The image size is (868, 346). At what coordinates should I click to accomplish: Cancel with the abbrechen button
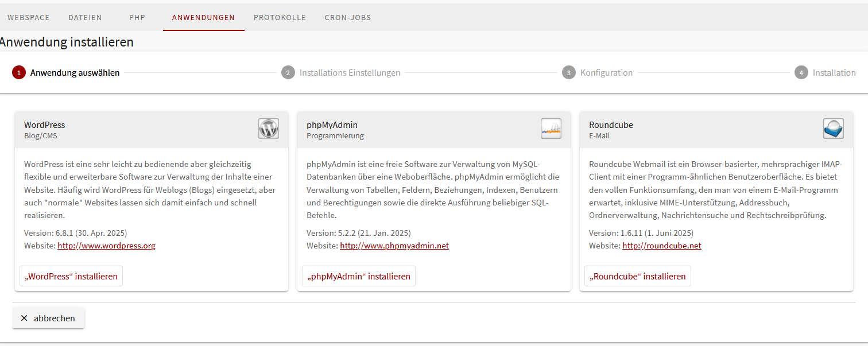tap(48, 318)
